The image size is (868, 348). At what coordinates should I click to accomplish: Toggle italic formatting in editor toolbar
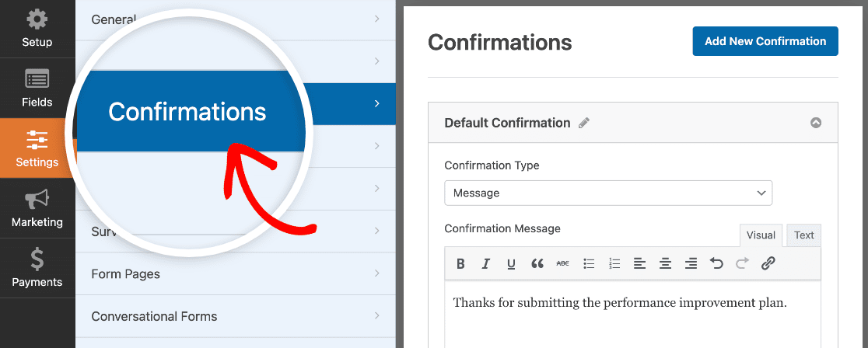pyautogui.click(x=486, y=264)
